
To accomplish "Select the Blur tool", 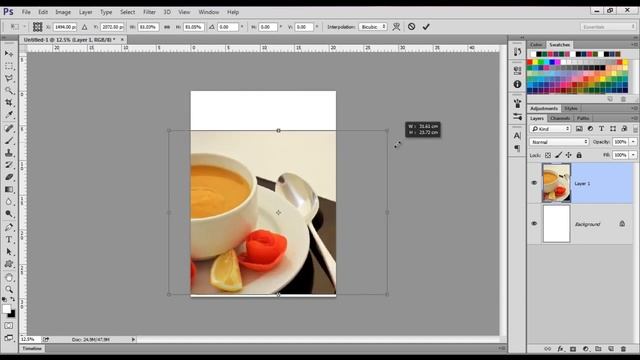I will point(9,202).
